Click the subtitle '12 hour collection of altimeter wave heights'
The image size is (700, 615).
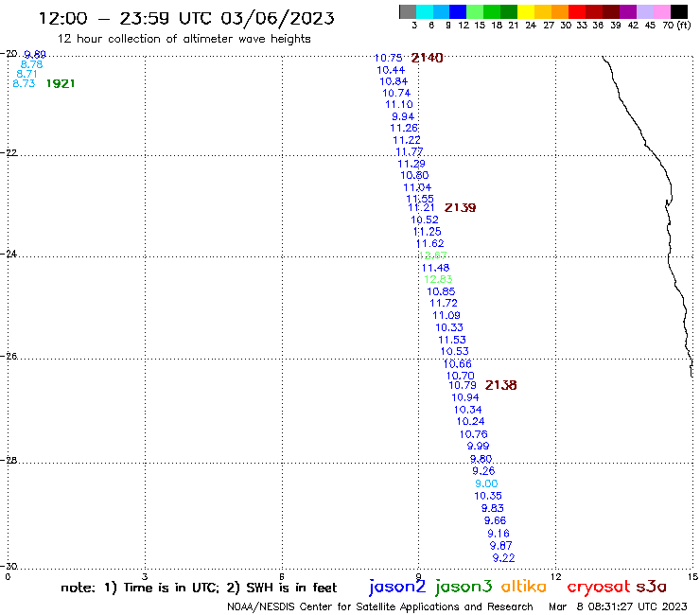point(184,39)
